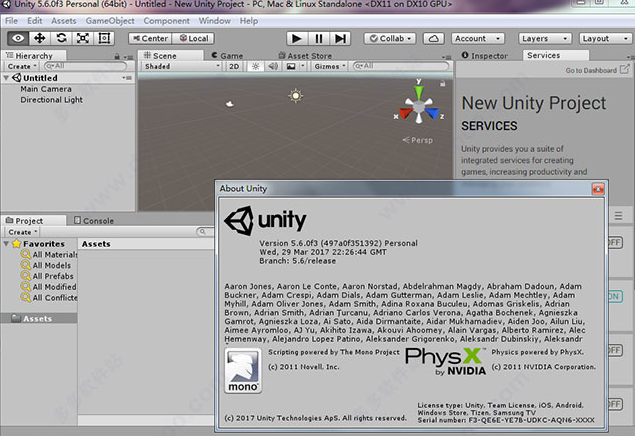The height and width of the screenshot is (436, 635).
Task: Select the Rect Transform tool
Action: (x=104, y=38)
